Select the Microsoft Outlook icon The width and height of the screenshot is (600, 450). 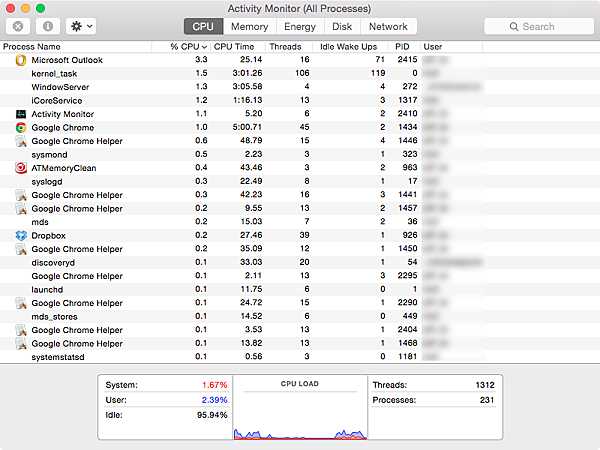(21, 60)
